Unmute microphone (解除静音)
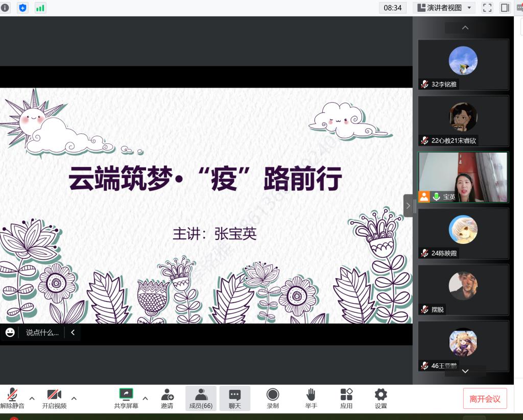523x420 pixels. point(12,398)
